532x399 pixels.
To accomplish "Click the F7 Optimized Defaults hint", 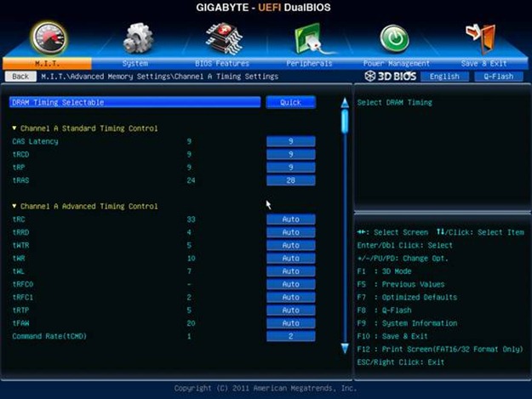I will pyautogui.click(x=407, y=297).
